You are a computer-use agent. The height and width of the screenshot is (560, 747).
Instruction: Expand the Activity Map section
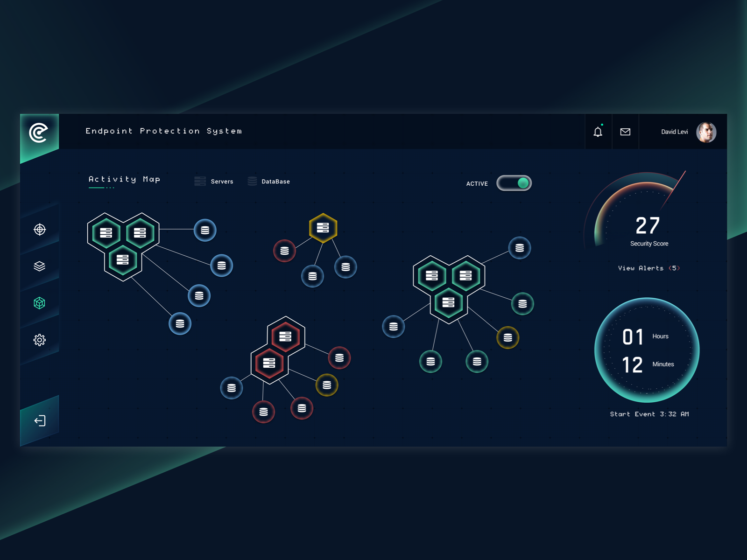point(125,179)
